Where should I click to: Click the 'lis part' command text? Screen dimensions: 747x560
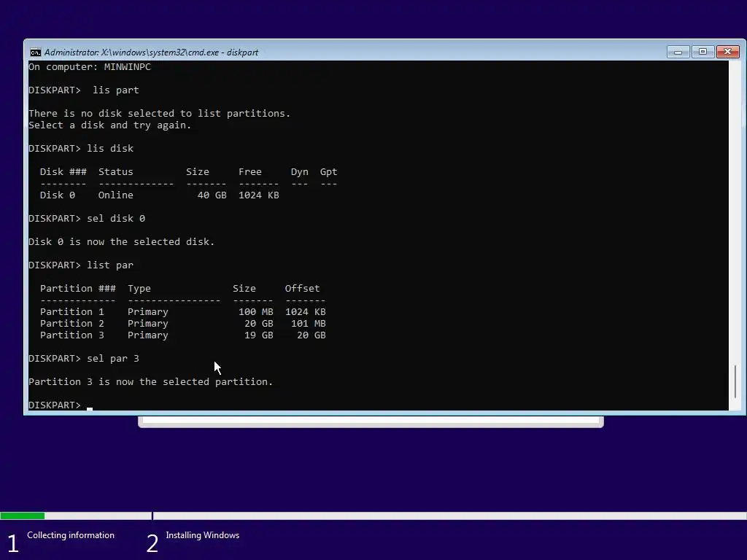116,90
